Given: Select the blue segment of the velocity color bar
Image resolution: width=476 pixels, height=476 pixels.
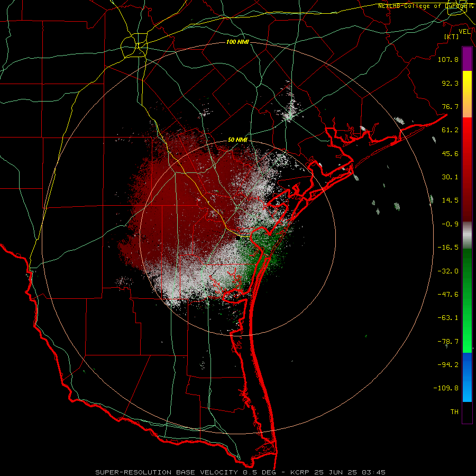Looking at the screenshot, I should 467,377.
